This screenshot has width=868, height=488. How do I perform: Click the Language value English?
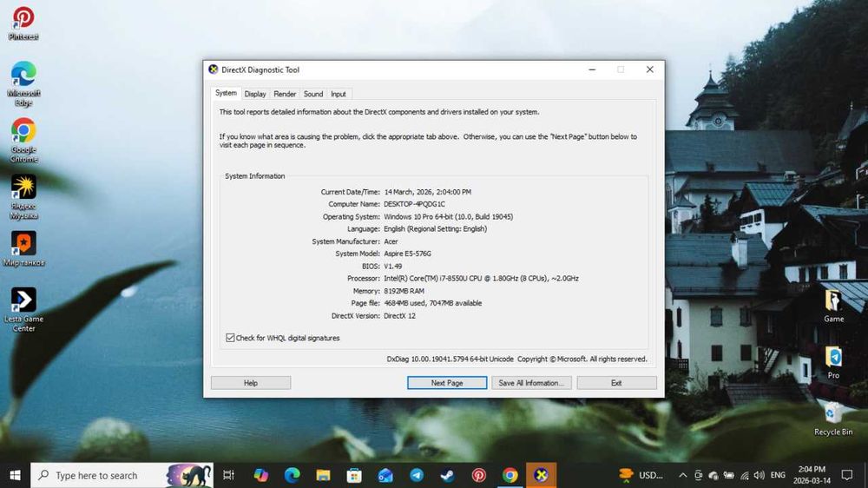click(436, 228)
